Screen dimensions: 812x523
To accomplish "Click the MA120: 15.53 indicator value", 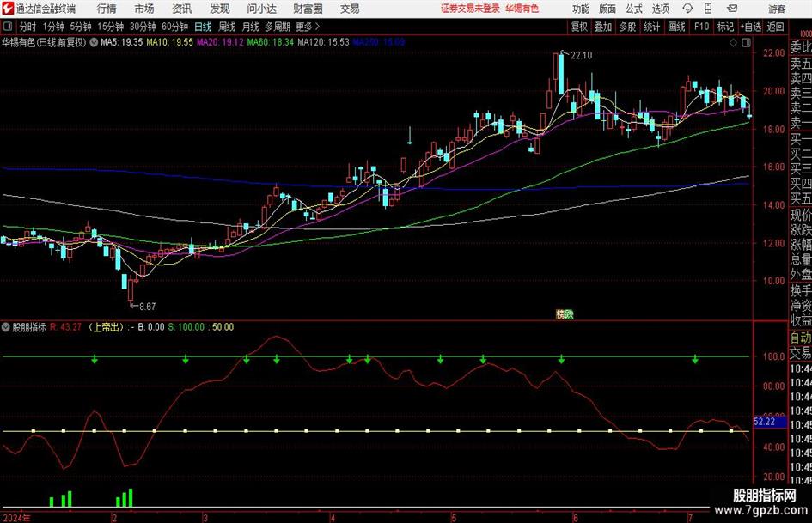I will pos(324,42).
